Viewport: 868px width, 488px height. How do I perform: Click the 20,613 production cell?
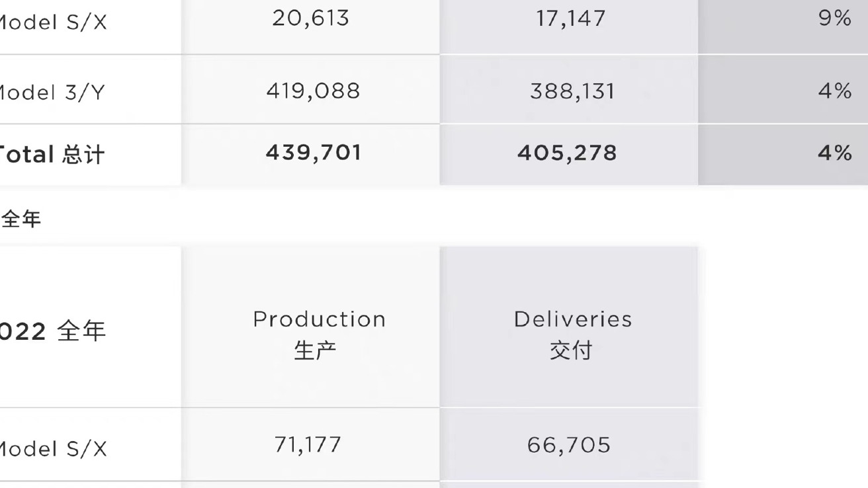click(x=310, y=19)
